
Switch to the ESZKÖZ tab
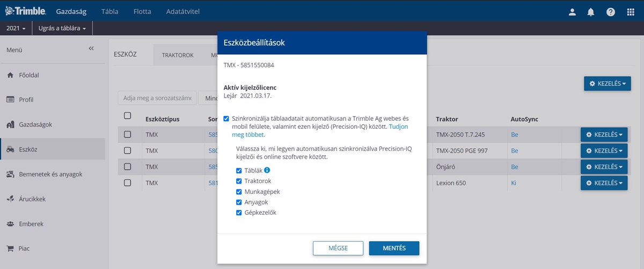(126, 54)
